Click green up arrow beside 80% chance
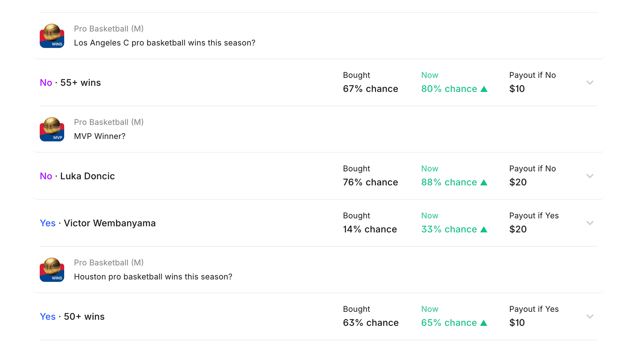Viewport: 626px width, 364px height. click(484, 89)
